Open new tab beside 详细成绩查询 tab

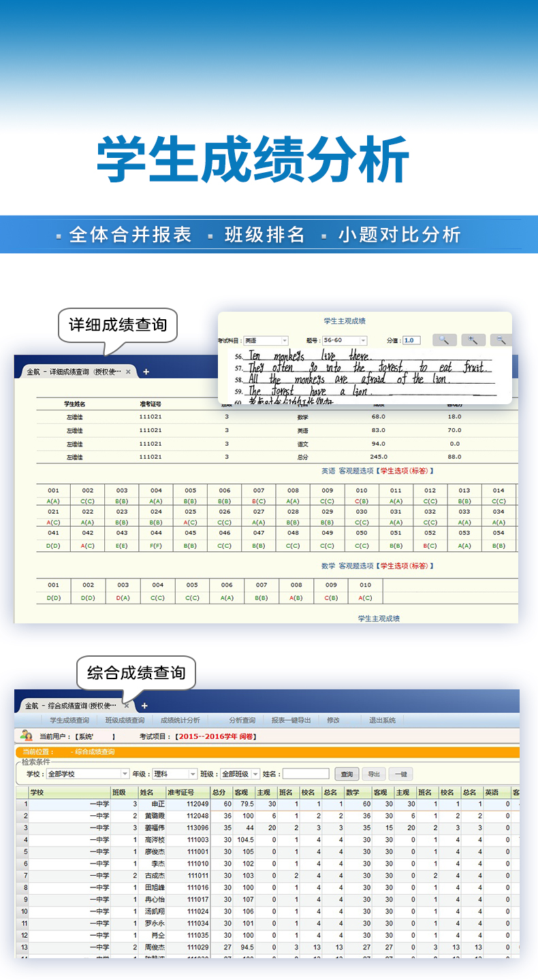(146, 372)
